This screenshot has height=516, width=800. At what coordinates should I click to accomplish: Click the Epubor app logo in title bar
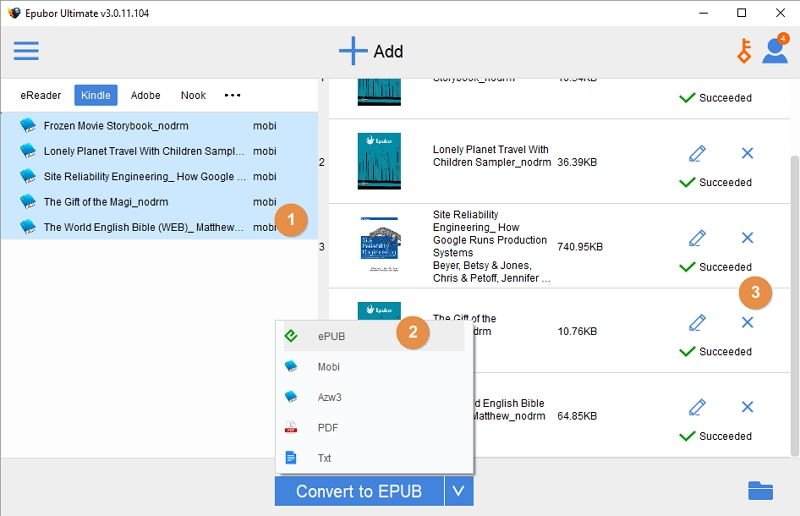(x=14, y=13)
